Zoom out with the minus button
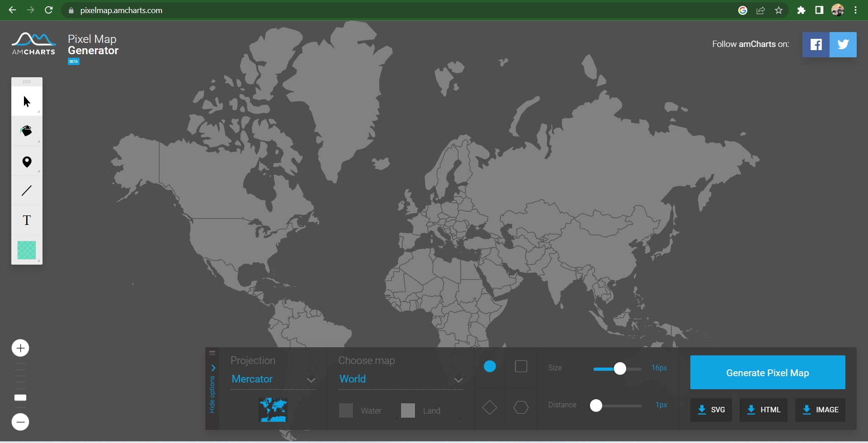Viewport: 868px width, 443px height. click(20, 422)
